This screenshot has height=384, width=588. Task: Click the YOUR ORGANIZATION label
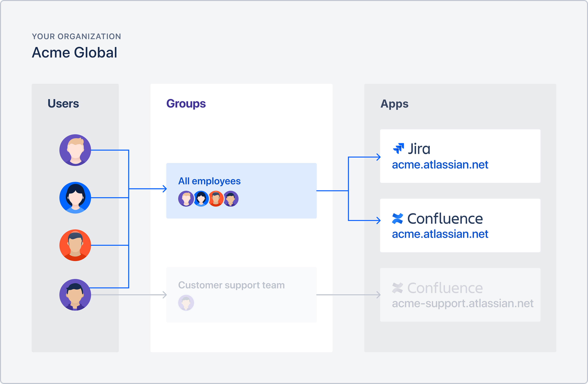tap(77, 36)
